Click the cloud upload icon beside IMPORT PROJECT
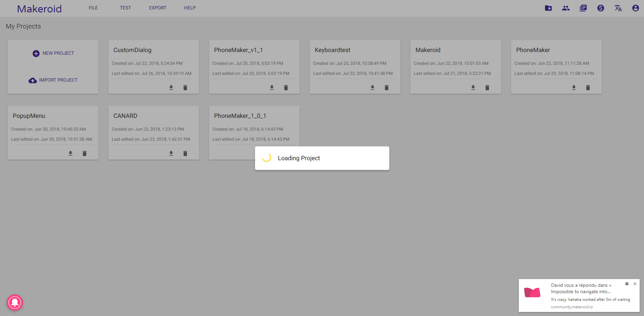644x316 pixels. point(33,80)
